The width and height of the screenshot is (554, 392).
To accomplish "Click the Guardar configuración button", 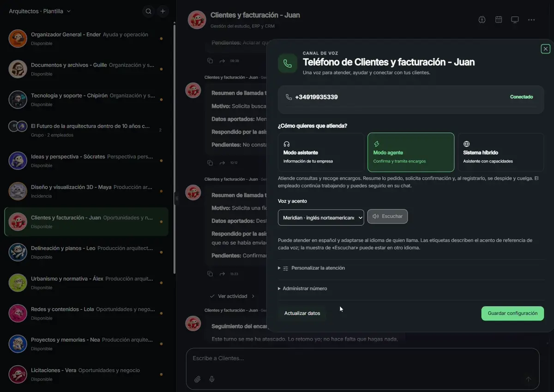I will tap(512, 313).
